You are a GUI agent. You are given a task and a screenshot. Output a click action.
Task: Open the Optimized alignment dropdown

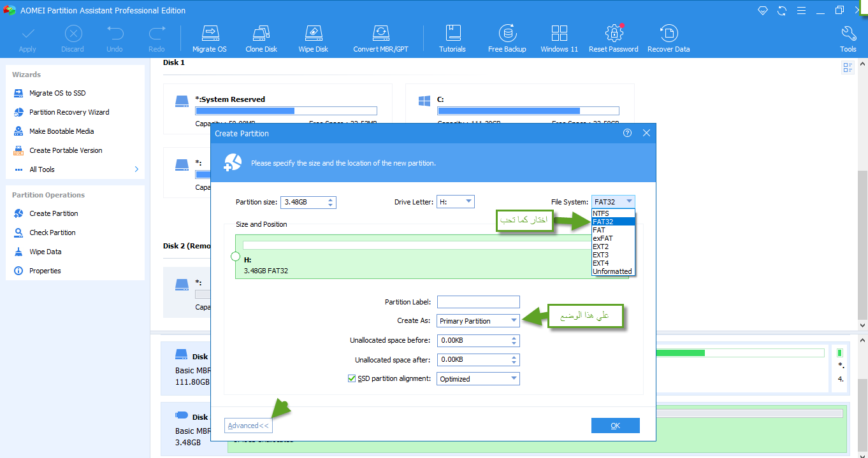point(514,379)
